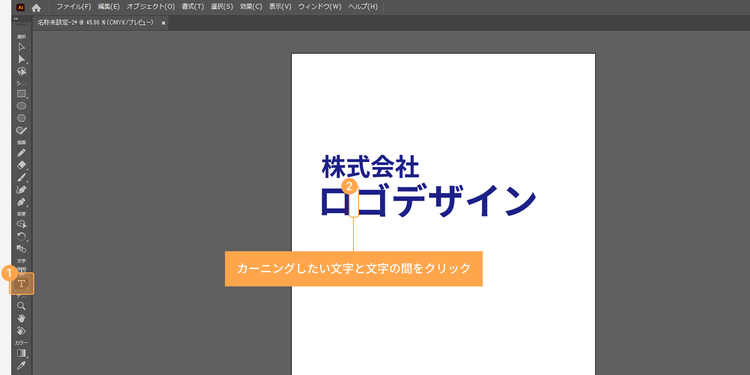
Task: Select the Rotate tool
Action: 21,236
